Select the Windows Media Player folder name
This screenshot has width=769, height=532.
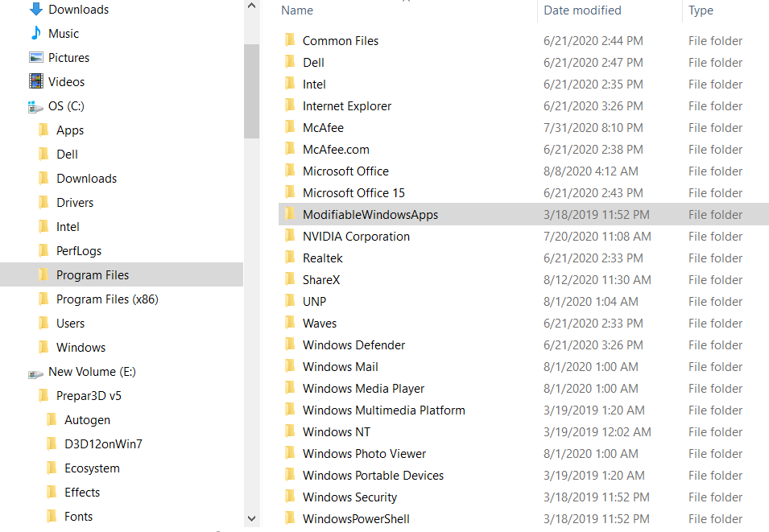point(363,388)
